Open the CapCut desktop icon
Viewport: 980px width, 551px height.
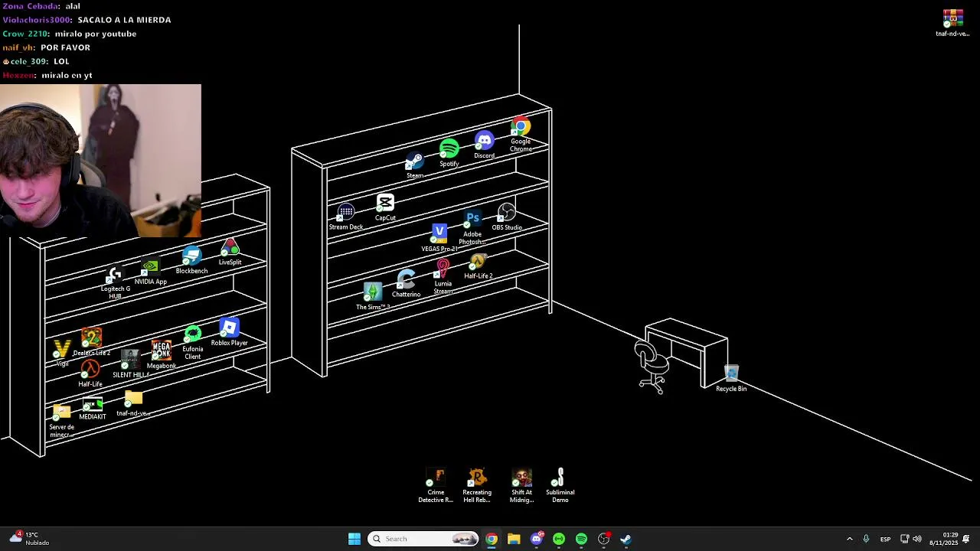pyautogui.click(x=385, y=207)
